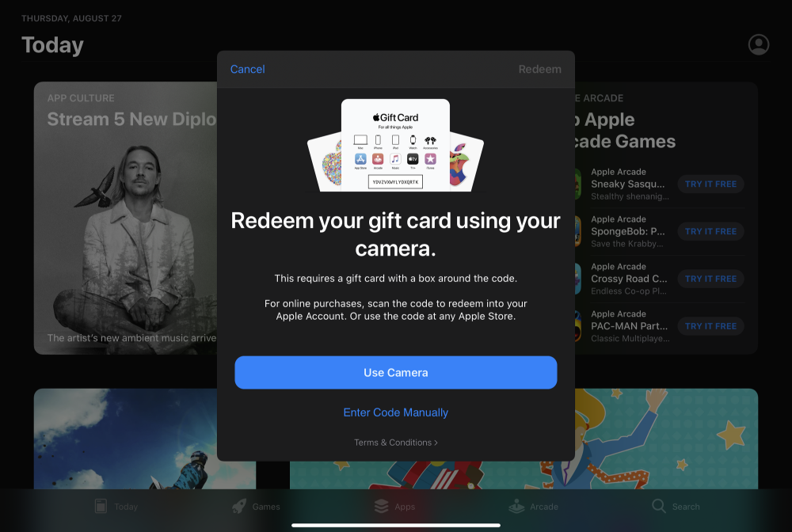Open Crossy Road C... game title
Image resolution: width=792 pixels, height=532 pixels.
(629, 279)
